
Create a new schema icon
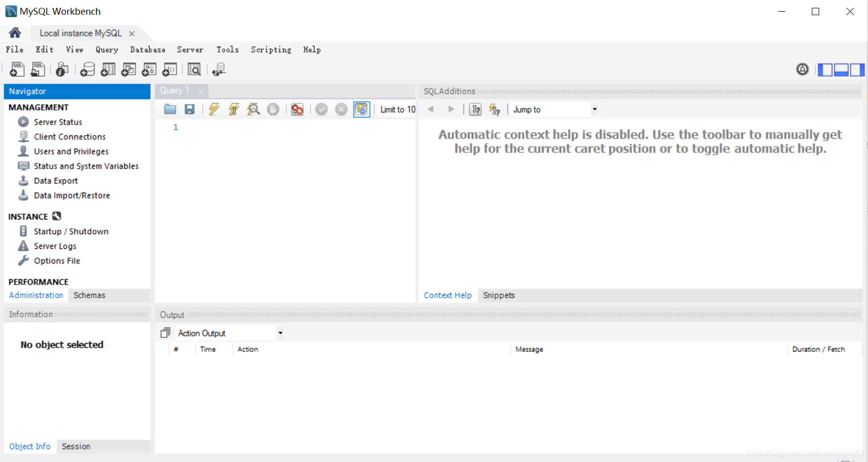[87, 69]
